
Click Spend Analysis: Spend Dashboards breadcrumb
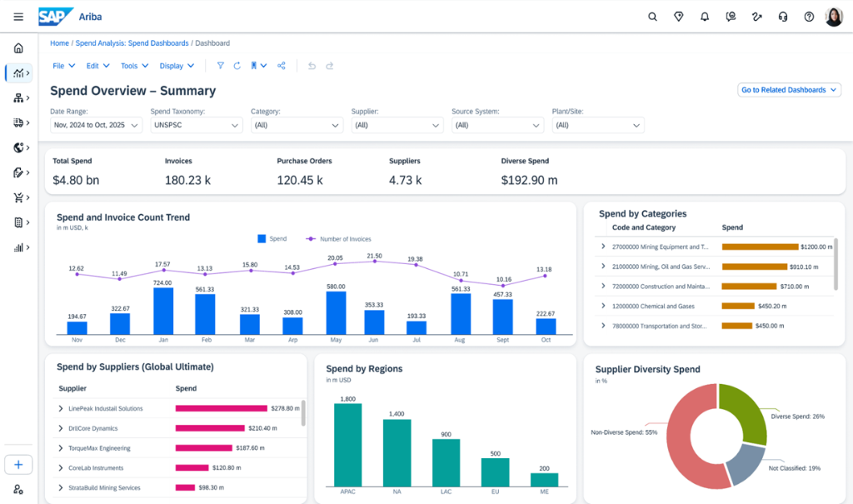pyautogui.click(x=132, y=43)
